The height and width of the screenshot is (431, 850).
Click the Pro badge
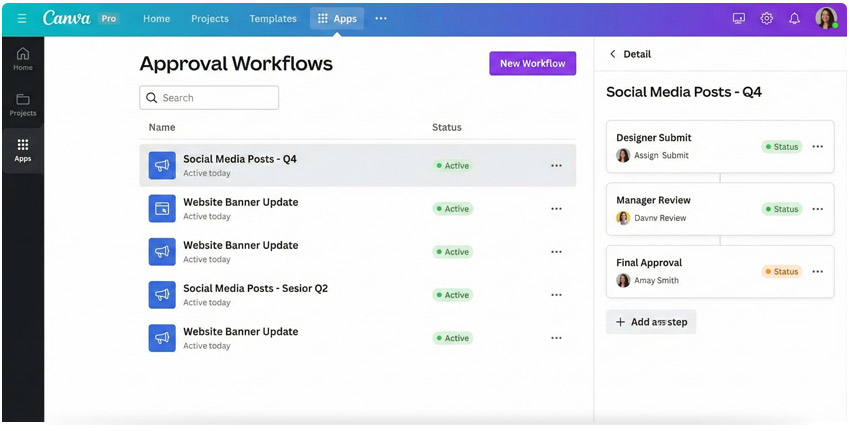pos(109,18)
